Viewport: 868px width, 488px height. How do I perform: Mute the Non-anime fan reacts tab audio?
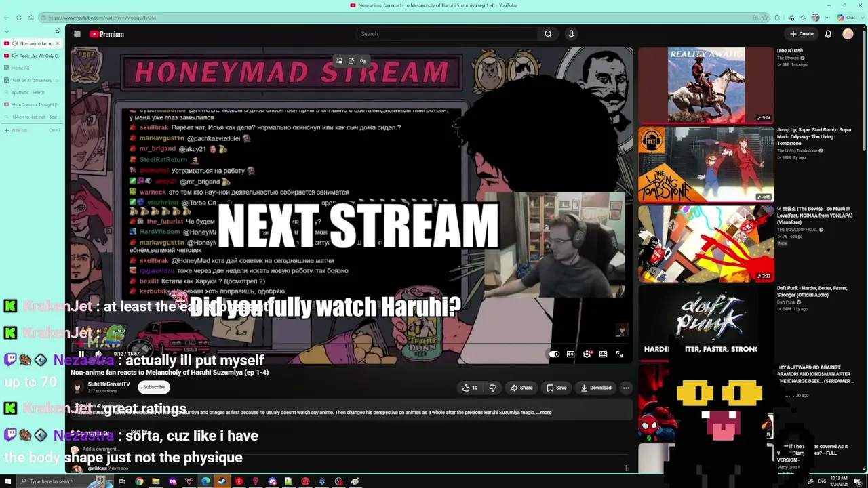[x=14, y=43]
